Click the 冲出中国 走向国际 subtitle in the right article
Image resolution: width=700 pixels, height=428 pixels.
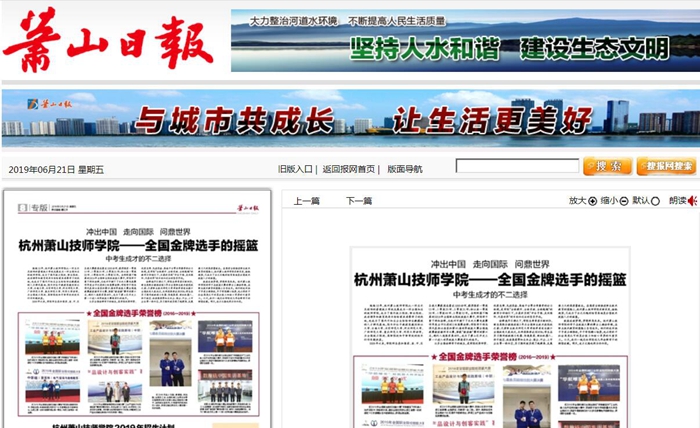pos(490,264)
